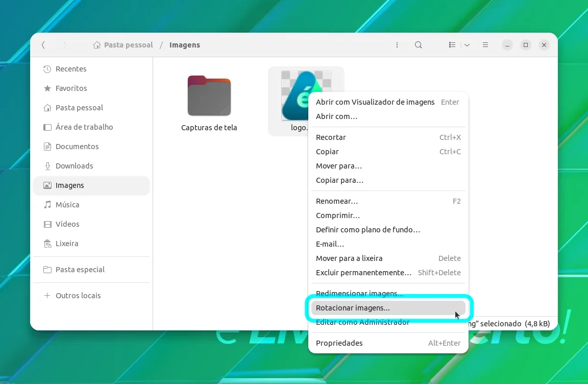
Task: Switch to list view icon
Action: [x=452, y=45]
